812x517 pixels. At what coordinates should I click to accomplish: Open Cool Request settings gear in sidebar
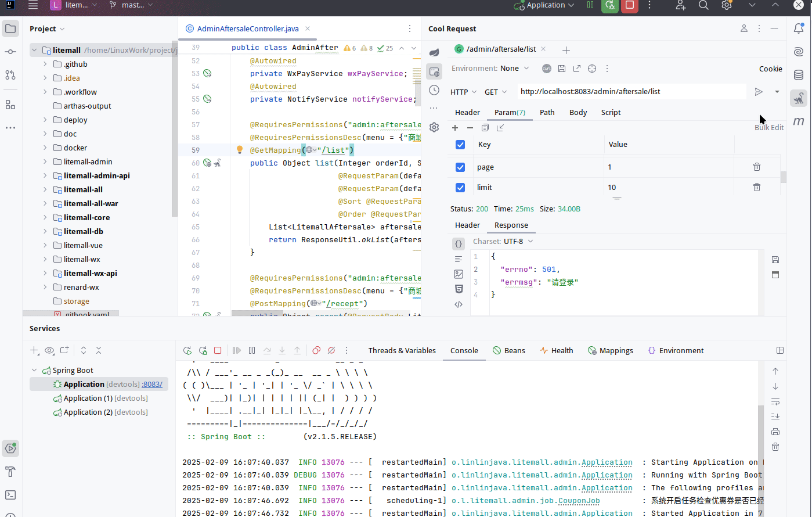434,127
